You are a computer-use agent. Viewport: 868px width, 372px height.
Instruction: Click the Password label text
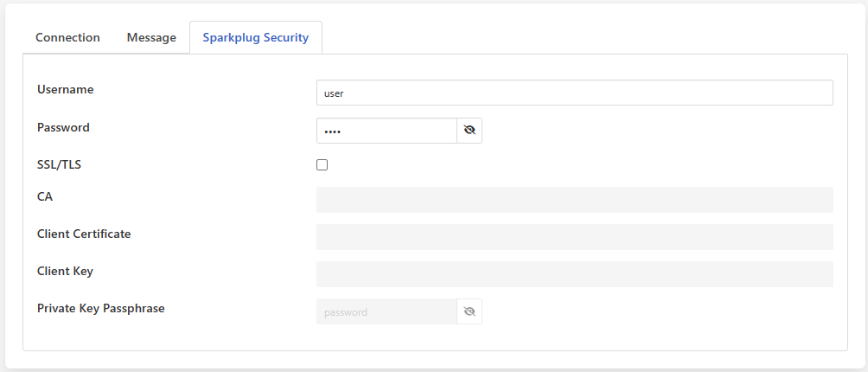[x=63, y=127]
